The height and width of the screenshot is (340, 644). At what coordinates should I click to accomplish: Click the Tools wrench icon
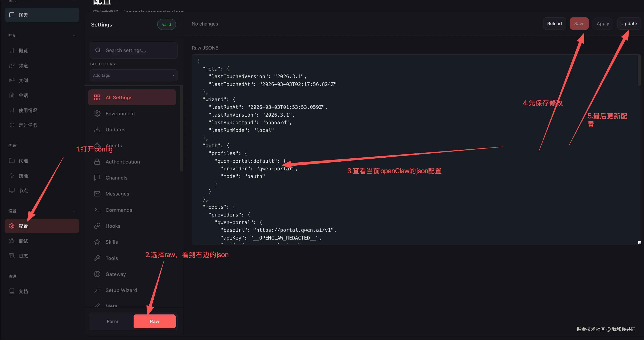click(x=97, y=258)
